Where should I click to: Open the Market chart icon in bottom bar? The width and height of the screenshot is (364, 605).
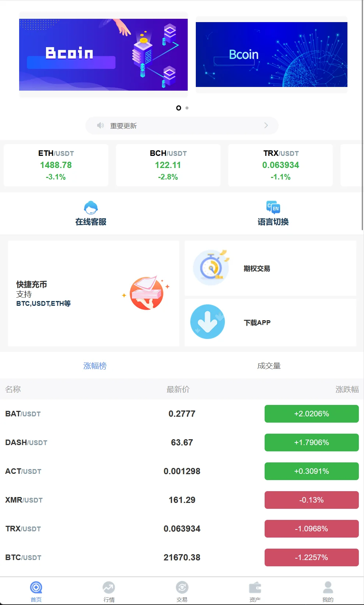[109, 587]
